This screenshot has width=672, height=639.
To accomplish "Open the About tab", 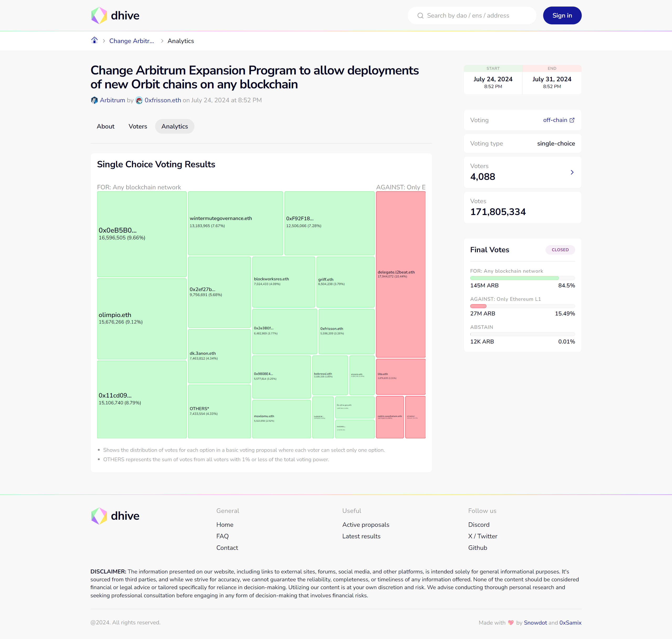I will (x=106, y=126).
